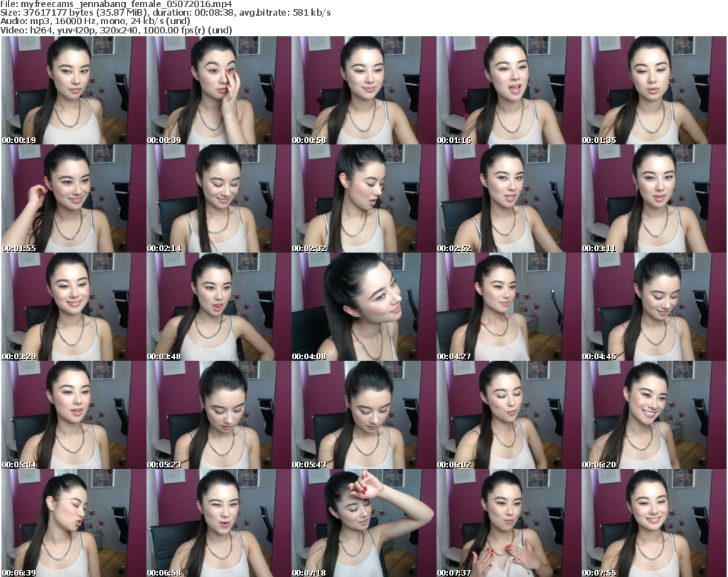Click the 'Audio: mp3, 16000 Hz' header line
Screen dimensions: 728x577
click(x=95, y=21)
